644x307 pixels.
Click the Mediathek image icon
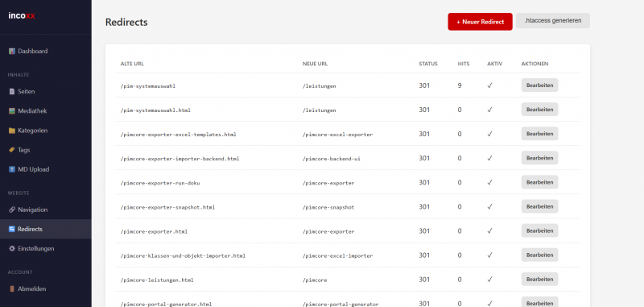[x=12, y=111]
